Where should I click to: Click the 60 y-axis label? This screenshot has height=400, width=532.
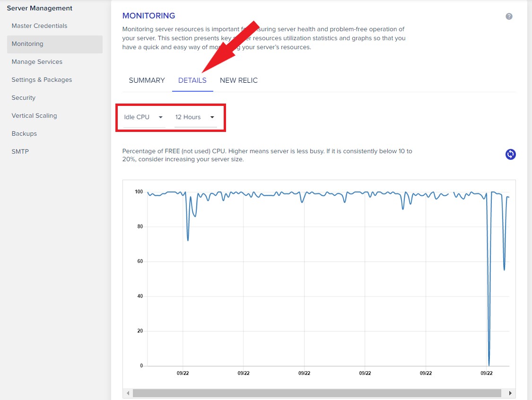click(x=140, y=261)
